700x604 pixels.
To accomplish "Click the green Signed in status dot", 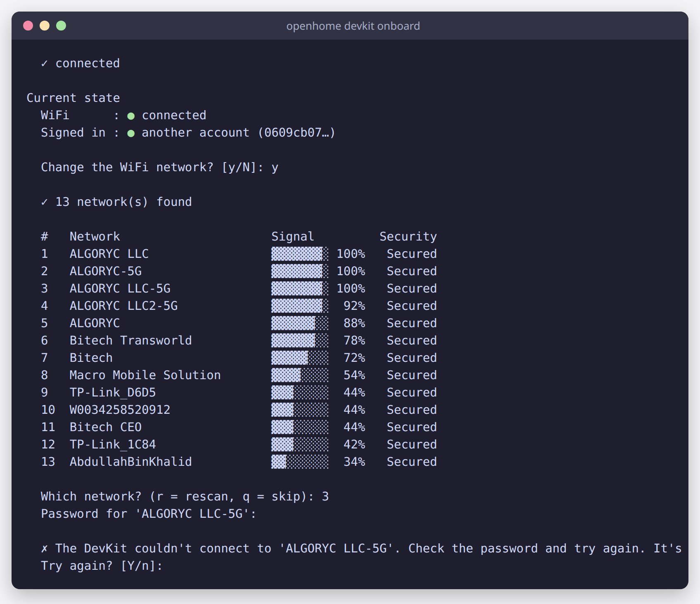I will click(131, 133).
